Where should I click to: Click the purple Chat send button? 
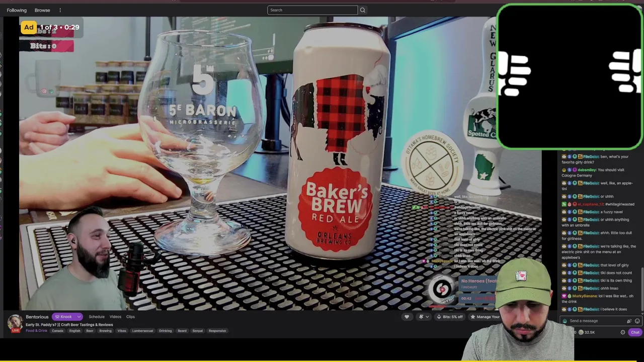634,332
